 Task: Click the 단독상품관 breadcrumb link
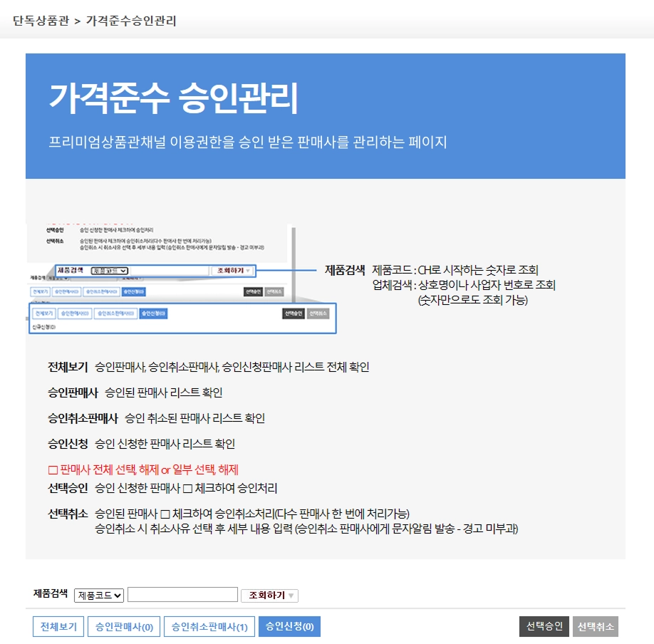[x=41, y=21]
